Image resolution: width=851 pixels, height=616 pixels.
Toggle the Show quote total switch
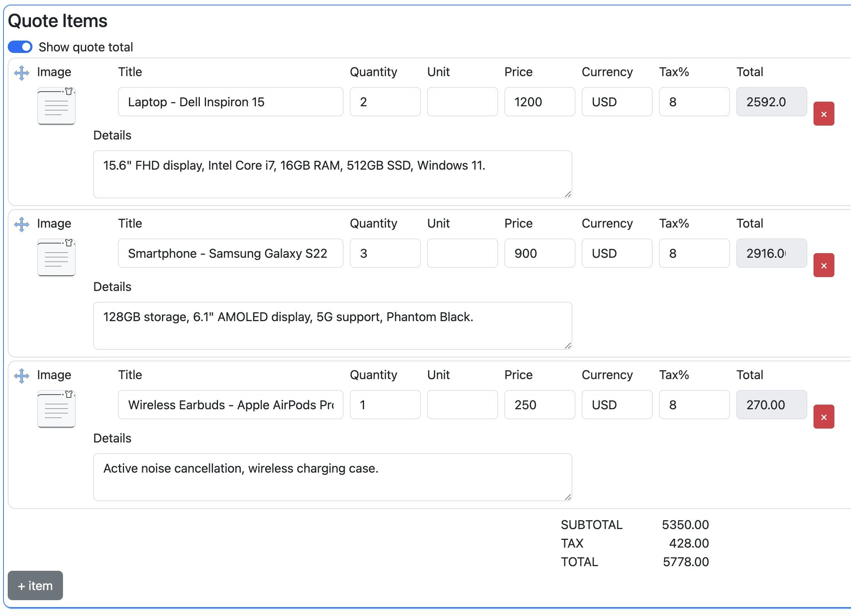tap(20, 47)
